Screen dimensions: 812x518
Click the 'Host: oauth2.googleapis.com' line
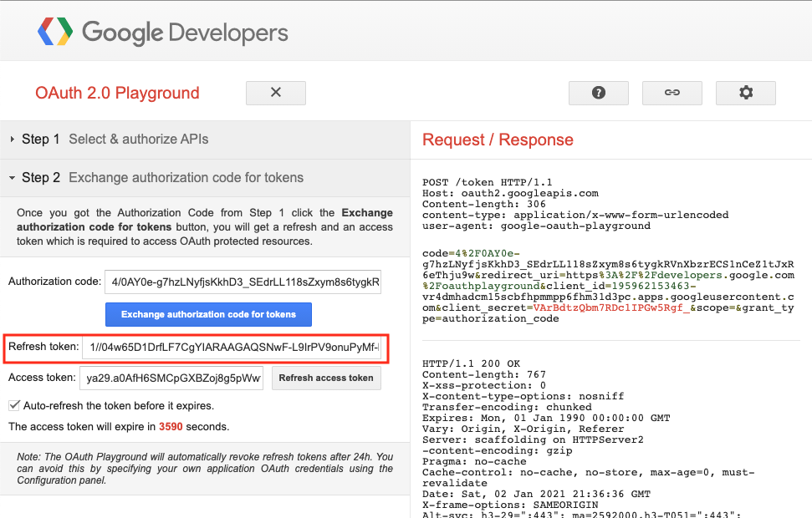click(x=511, y=193)
